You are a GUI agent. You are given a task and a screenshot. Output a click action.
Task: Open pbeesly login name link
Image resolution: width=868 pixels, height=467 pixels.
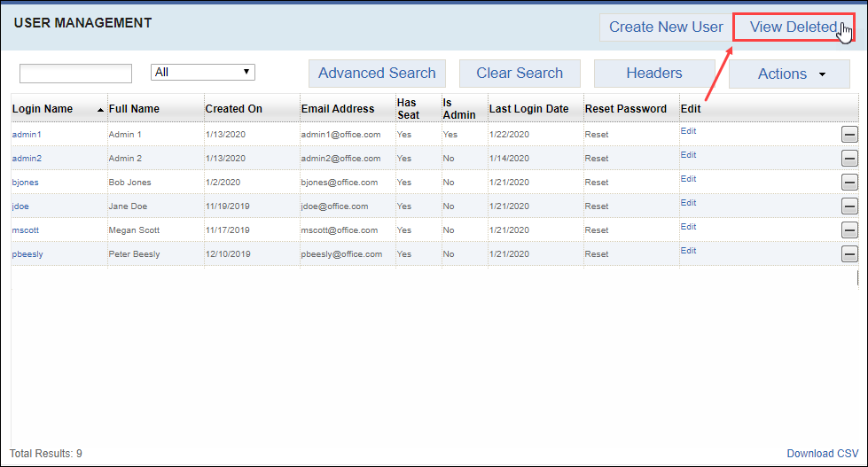(27, 254)
